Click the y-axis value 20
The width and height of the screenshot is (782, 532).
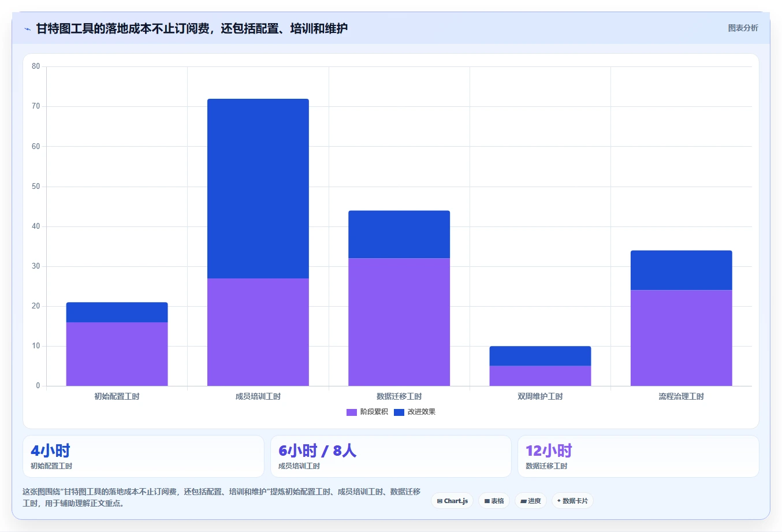(x=36, y=306)
